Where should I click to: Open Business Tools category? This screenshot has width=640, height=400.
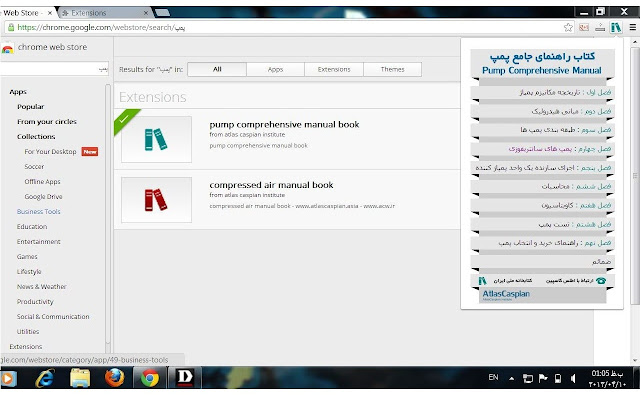click(x=38, y=211)
